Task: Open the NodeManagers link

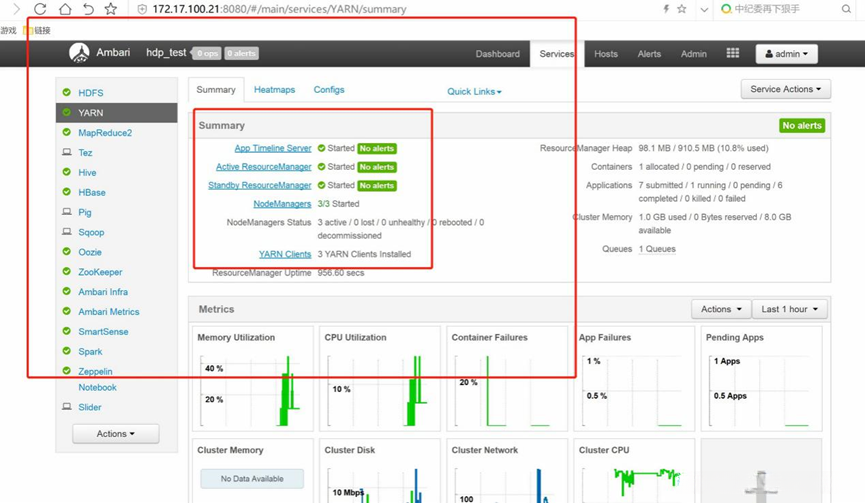Action: pyautogui.click(x=282, y=204)
